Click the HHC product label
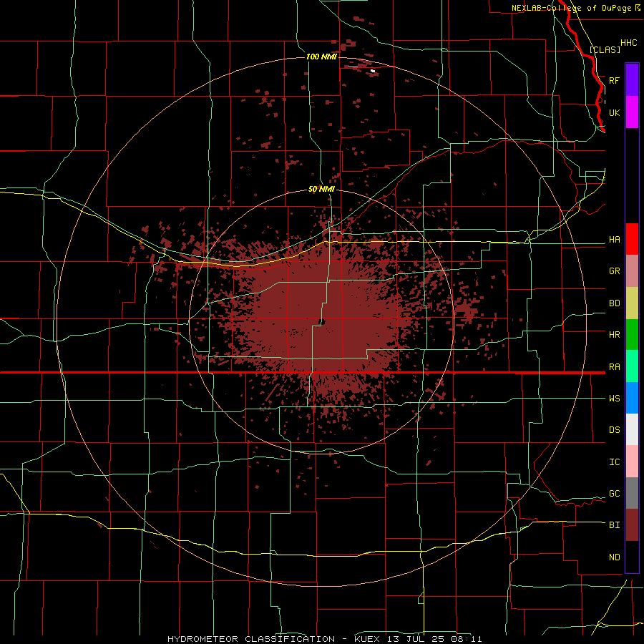 628,43
